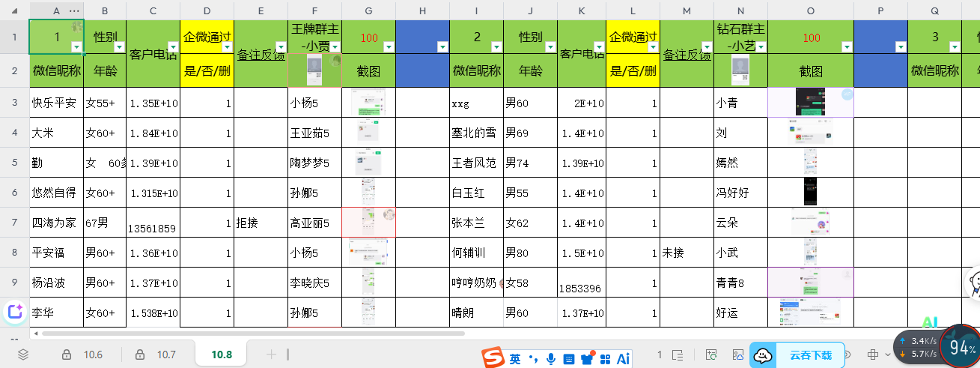Open screenshot thumbnail in 快乐平安 row column G

[368, 103]
